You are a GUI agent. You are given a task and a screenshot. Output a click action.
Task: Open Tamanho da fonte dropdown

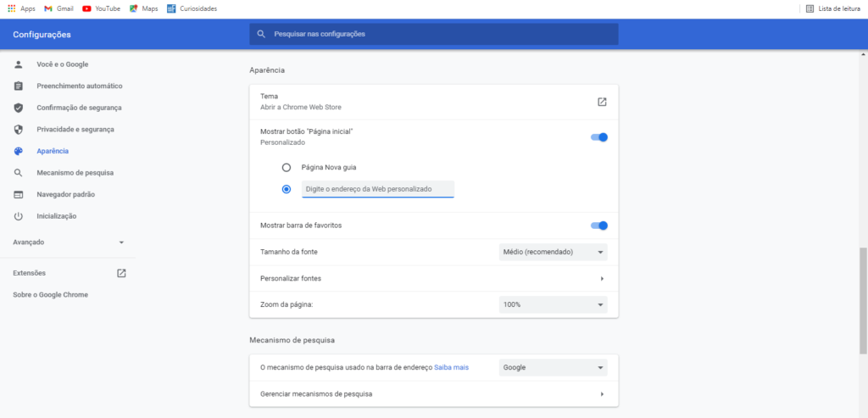tap(553, 252)
